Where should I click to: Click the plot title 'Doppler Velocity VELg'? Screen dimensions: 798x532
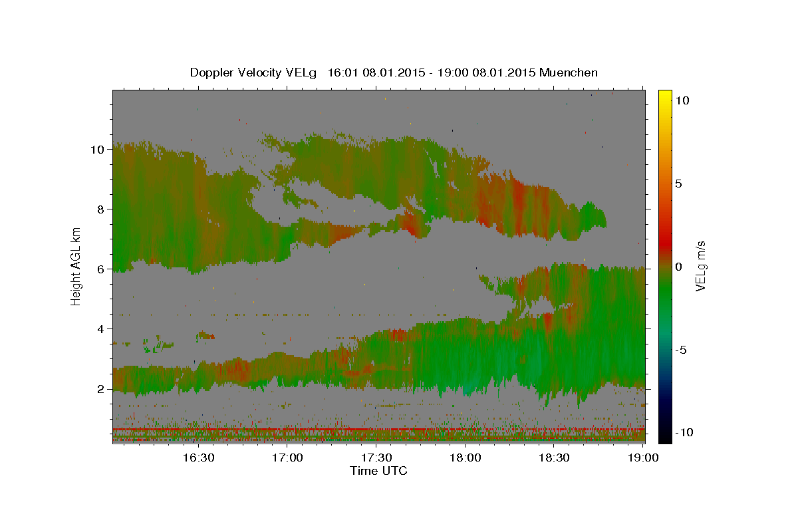pyautogui.click(x=255, y=72)
